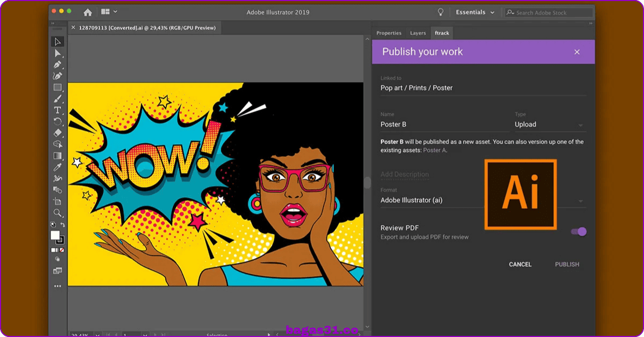This screenshot has height=337, width=644.
Task: Select the Curvature tool
Action: (x=57, y=76)
